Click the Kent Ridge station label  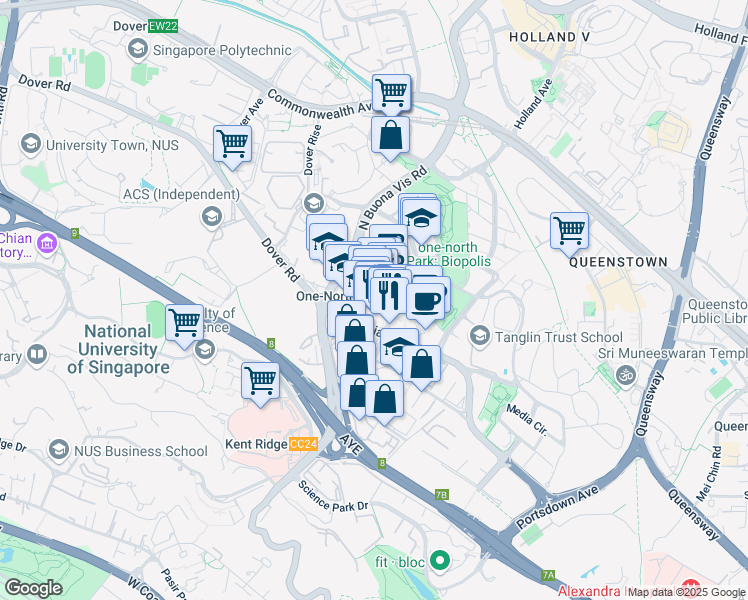coord(256,444)
